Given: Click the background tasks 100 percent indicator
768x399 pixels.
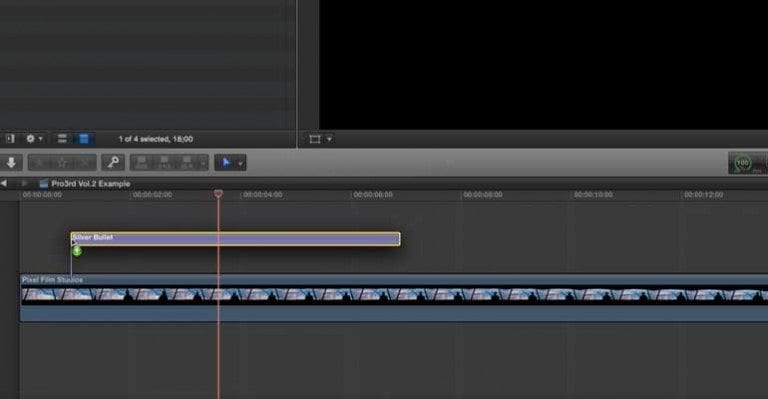Looking at the screenshot, I should [743, 163].
